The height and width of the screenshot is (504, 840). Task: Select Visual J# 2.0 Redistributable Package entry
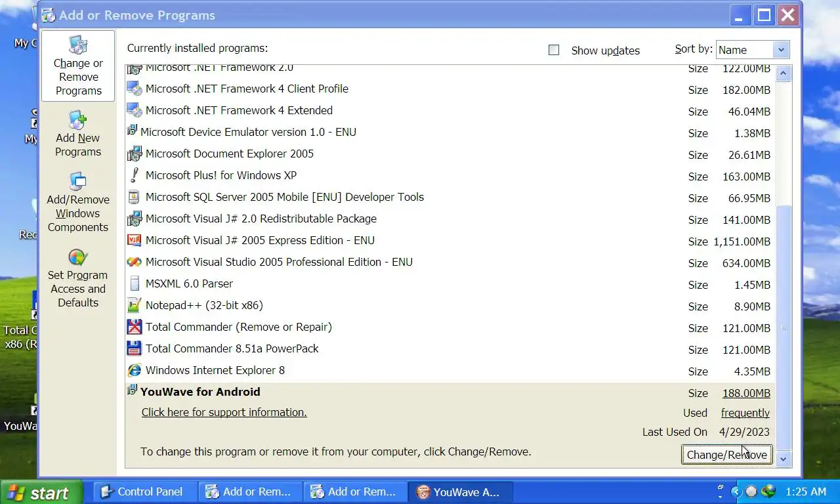coord(450,219)
